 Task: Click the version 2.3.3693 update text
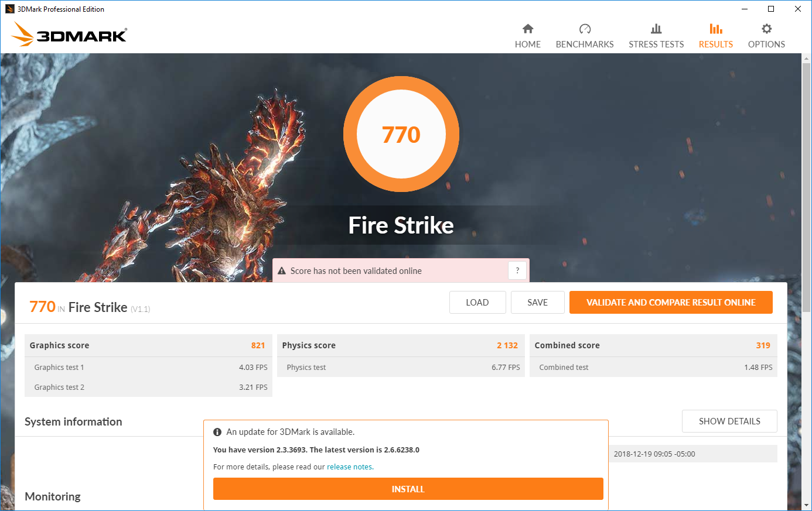(x=316, y=450)
